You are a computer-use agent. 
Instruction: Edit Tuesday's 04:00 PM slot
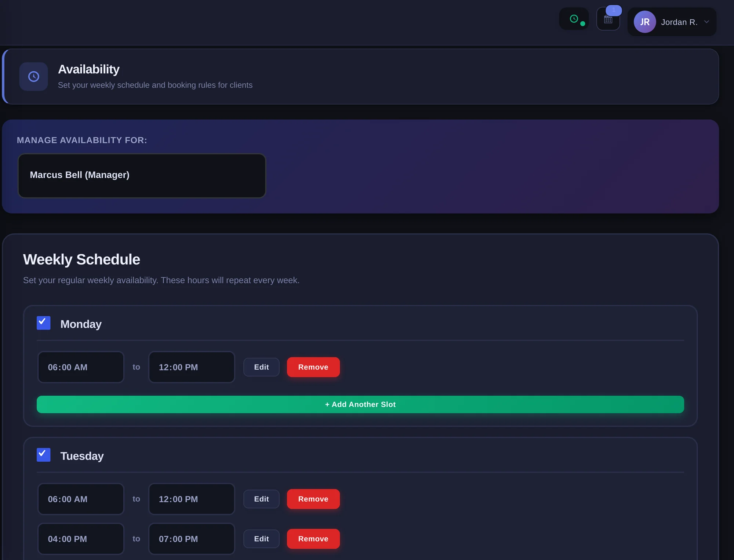click(x=261, y=539)
